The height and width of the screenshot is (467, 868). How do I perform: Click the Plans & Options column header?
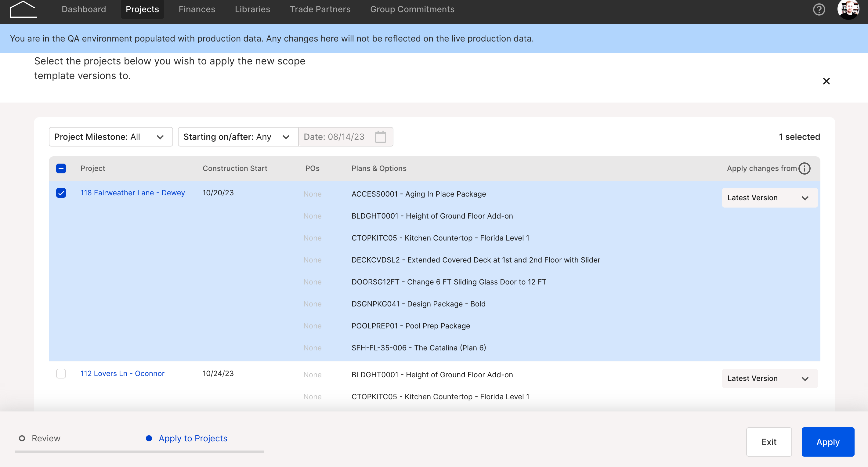379,168
